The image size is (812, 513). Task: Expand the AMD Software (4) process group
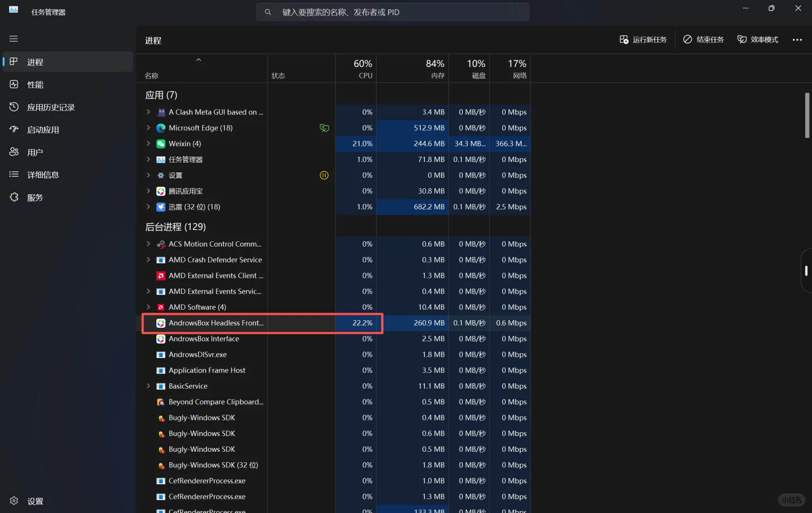(148, 307)
